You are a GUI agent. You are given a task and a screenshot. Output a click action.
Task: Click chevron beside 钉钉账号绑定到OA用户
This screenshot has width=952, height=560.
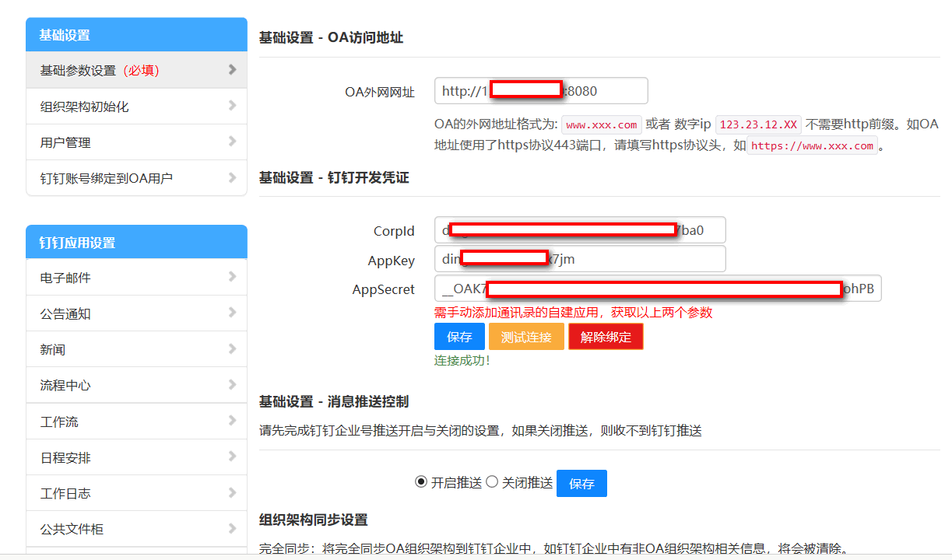tap(232, 177)
